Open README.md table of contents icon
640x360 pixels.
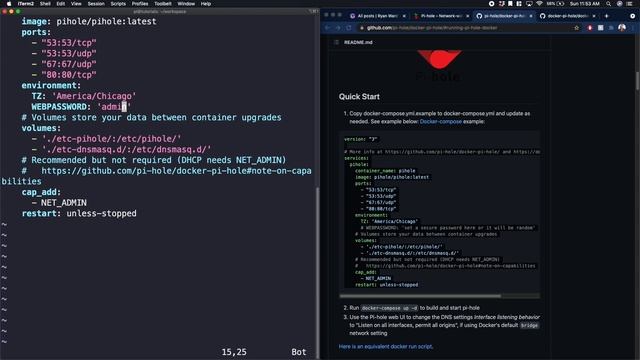click(x=336, y=42)
